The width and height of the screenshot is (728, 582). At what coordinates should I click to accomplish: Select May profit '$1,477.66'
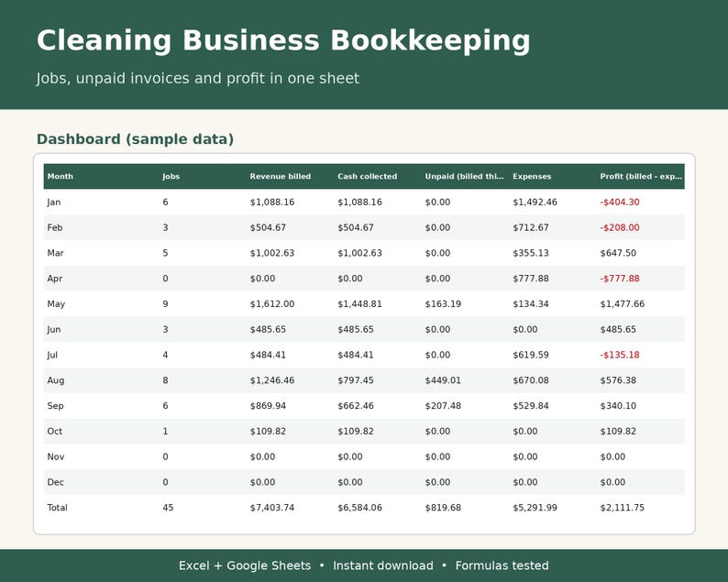pos(623,304)
